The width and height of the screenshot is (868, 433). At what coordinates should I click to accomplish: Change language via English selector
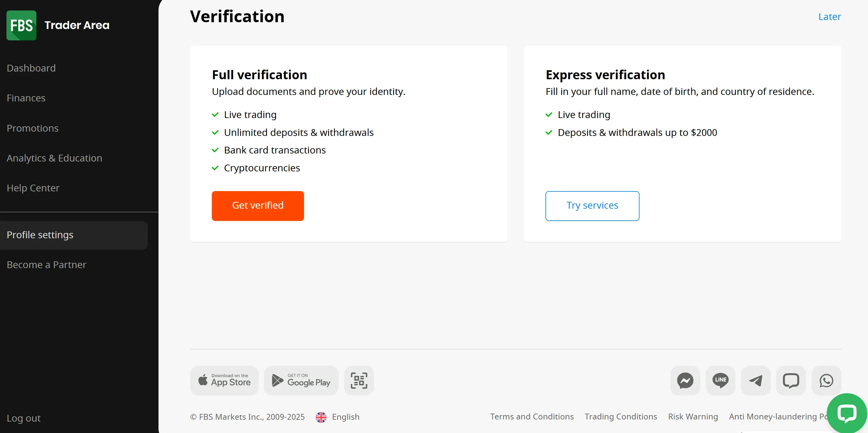point(345,417)
